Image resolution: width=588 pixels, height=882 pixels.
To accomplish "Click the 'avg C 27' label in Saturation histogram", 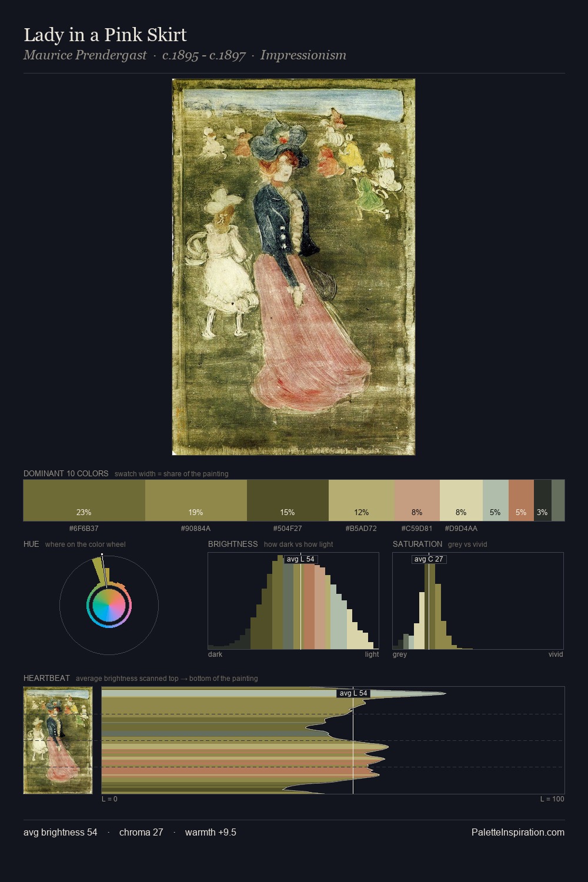I will click(429, 559).
